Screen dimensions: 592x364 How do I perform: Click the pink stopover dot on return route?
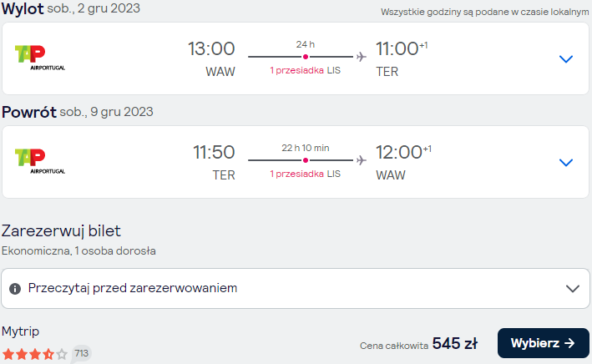[x=306, y=160]
